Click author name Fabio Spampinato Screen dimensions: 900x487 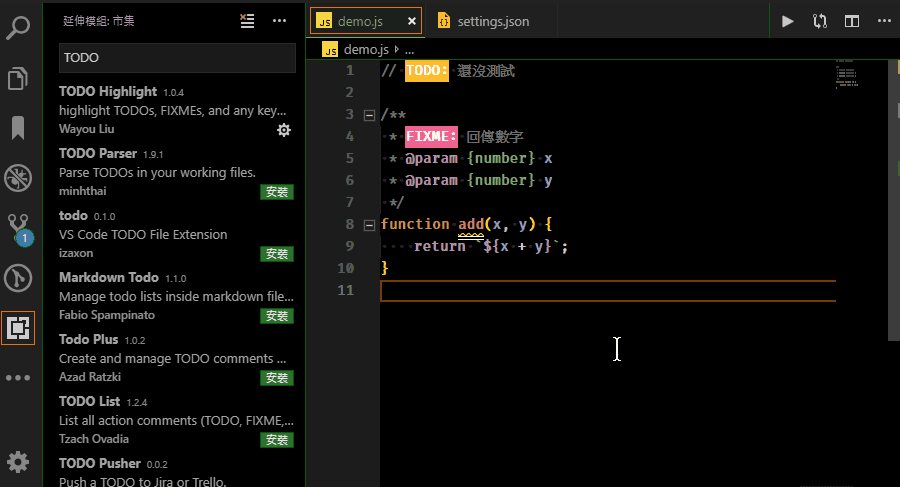click(107, 315)
